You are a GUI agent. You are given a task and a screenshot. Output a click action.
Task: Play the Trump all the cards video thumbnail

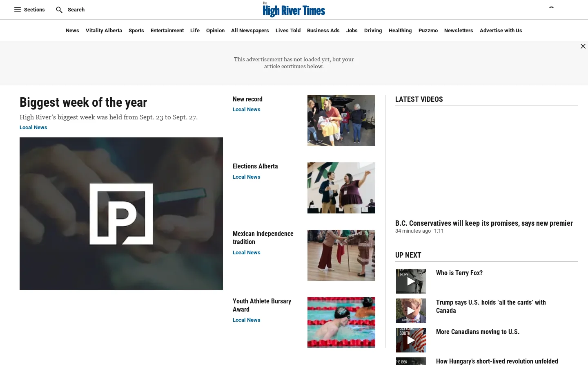tap(411, 311)
